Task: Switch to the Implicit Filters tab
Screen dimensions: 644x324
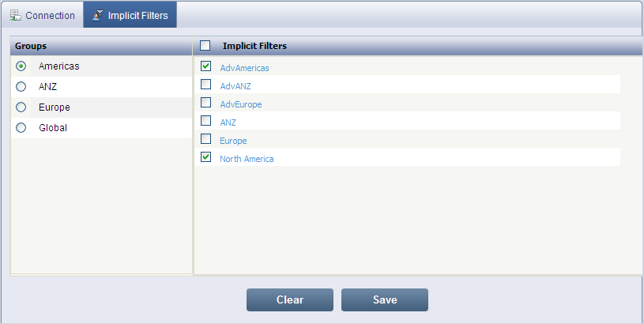Action: point(137,15)
